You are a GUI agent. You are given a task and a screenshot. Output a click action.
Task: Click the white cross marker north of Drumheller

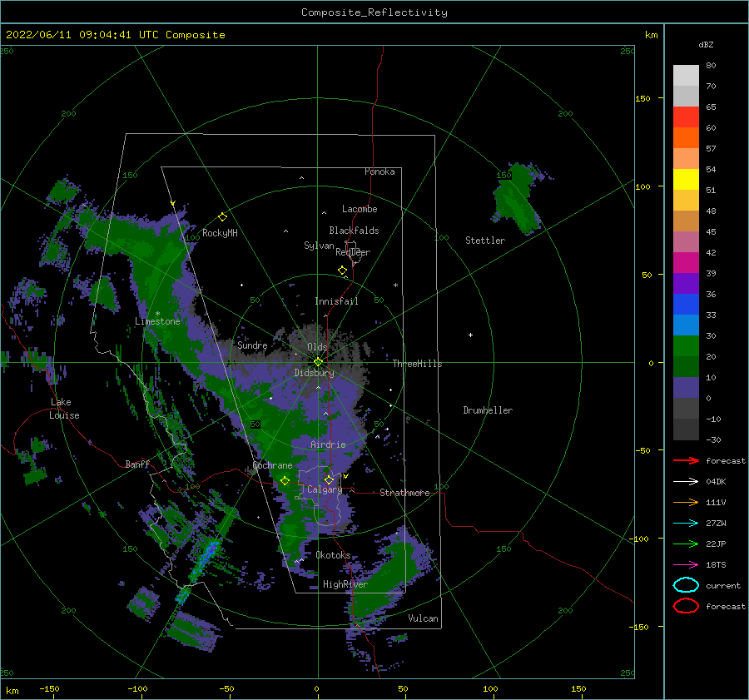(470, 335)
